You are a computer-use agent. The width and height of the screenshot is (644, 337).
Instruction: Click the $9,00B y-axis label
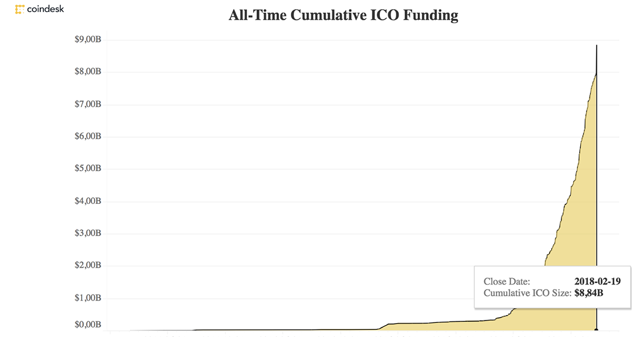pyautogui.click(x=87, y=40)
